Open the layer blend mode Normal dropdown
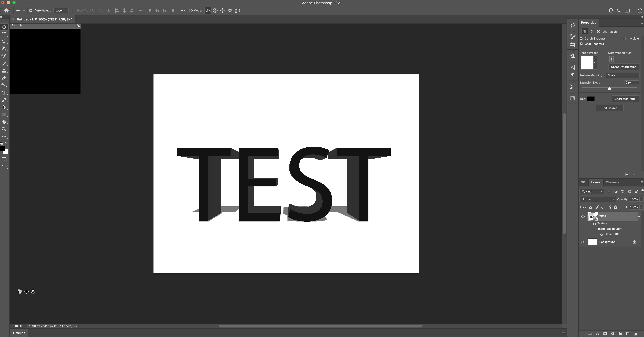 [x=598, y=199]
